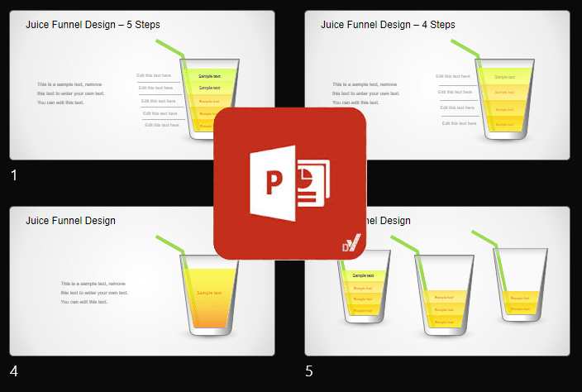This screenshot has height=392, width=582.
Task: Click the 'Juice Funnel Design' title on slide 4
Action: point(70,221)
